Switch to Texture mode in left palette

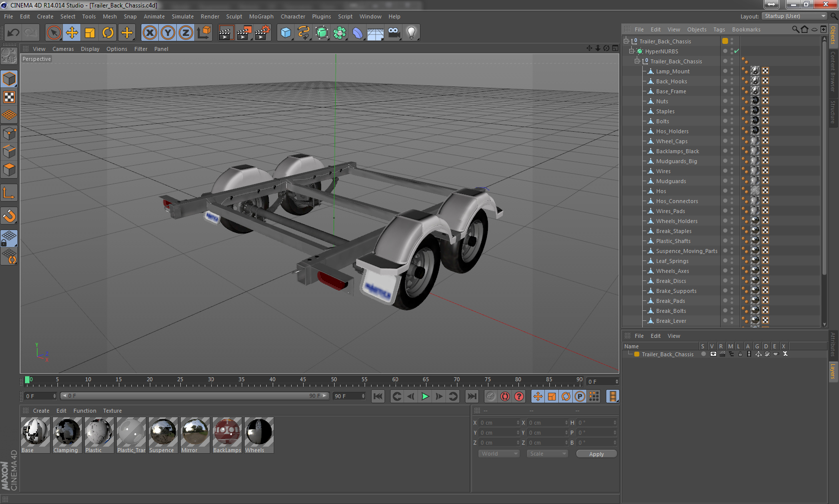9,97
